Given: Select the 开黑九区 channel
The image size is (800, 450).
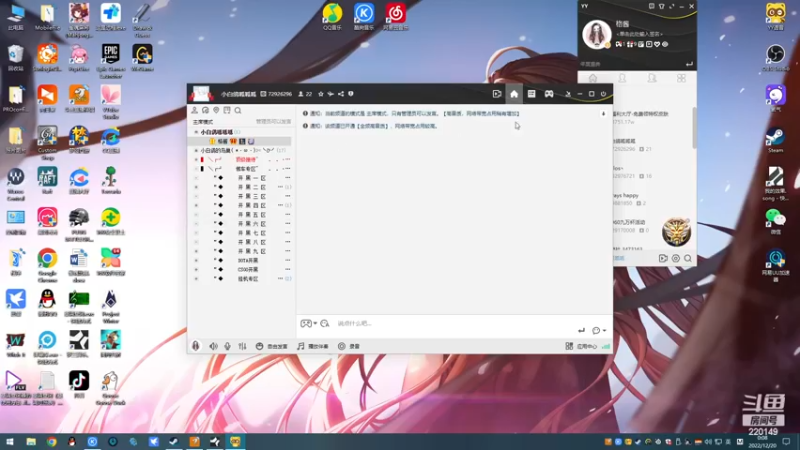Looking at the screenshot, I should coord(252,252).
